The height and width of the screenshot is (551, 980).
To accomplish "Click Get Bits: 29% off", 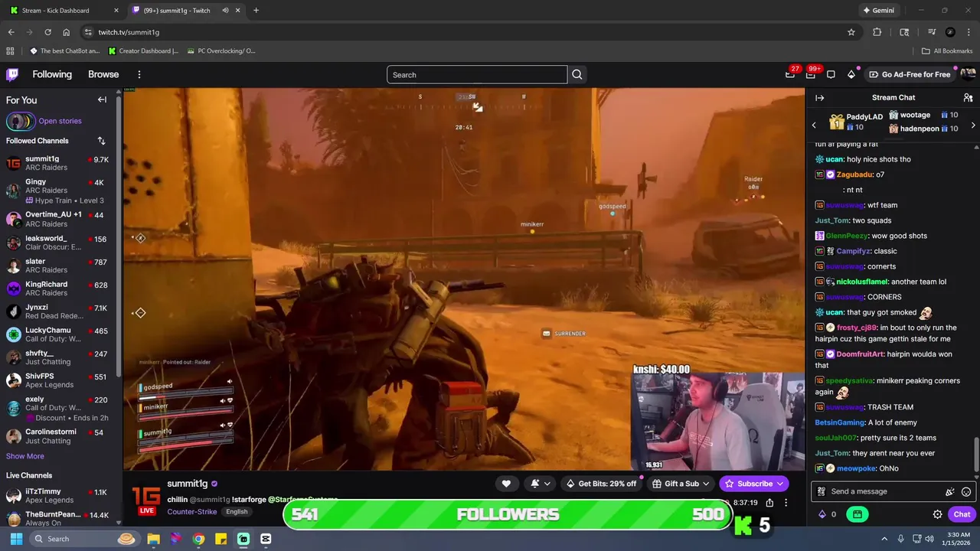I will coord(601,484).
